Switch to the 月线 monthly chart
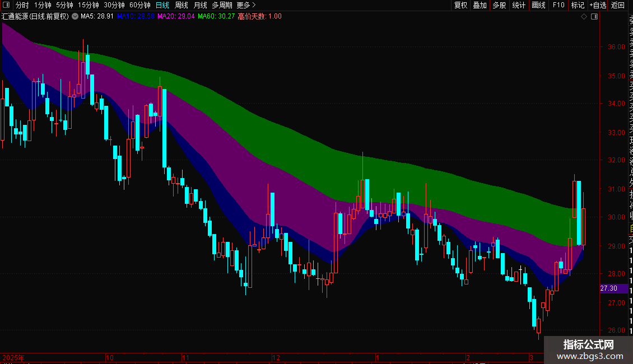 coord(200,5)
